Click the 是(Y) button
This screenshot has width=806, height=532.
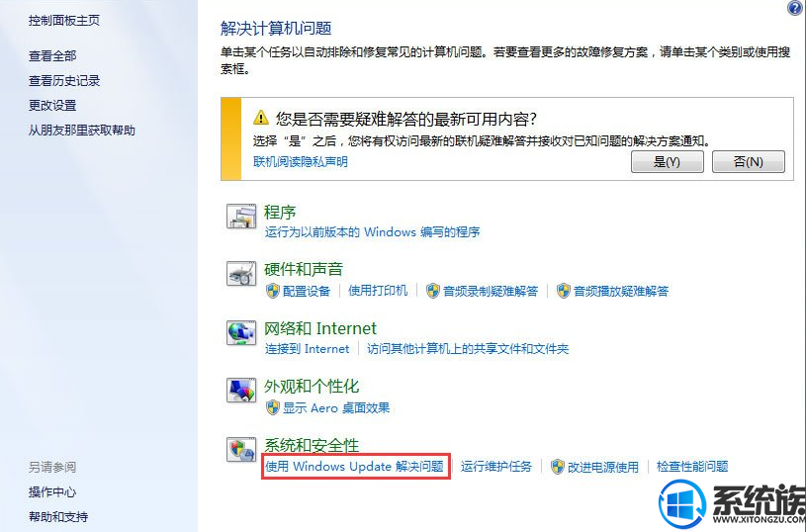tap(668, 162)
